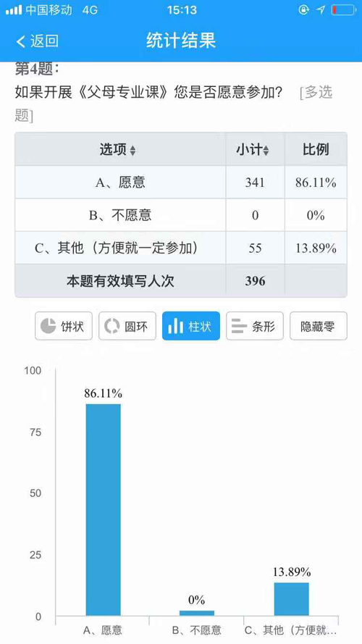Select the A、愿意 table row
The width and height of the screenshot is (362, 644).
pos(181,183)
